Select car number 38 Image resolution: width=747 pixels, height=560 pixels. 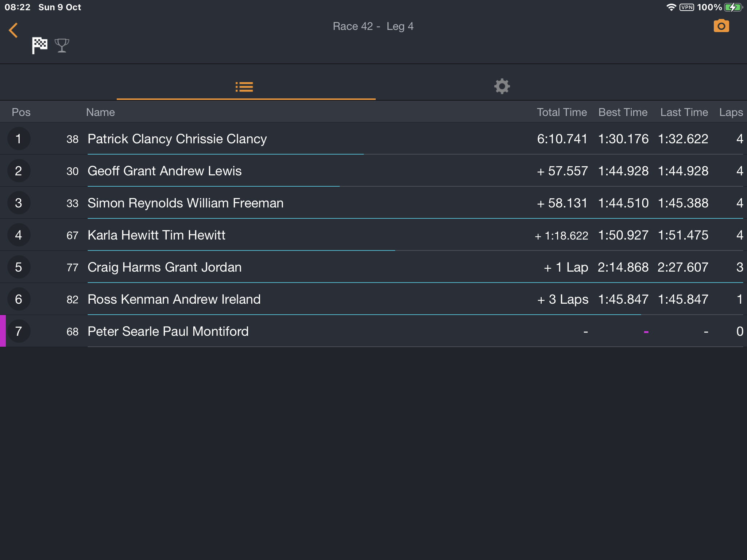(73, 139)
